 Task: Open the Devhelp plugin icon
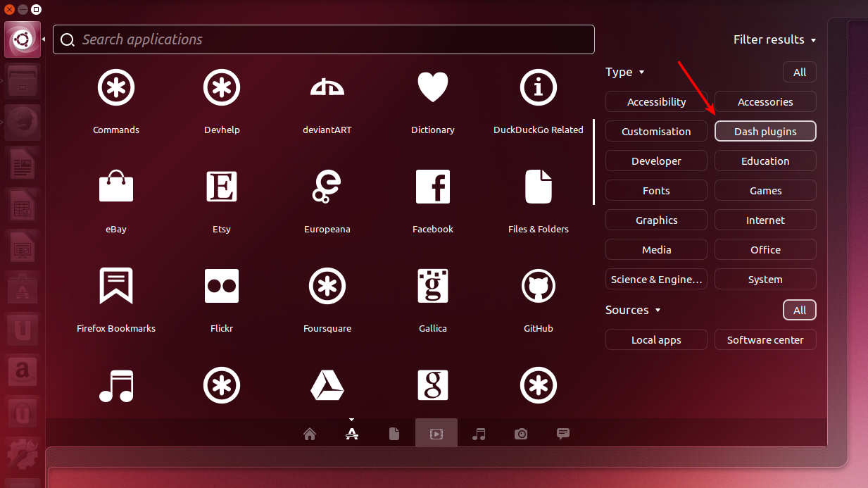(222, 87)
